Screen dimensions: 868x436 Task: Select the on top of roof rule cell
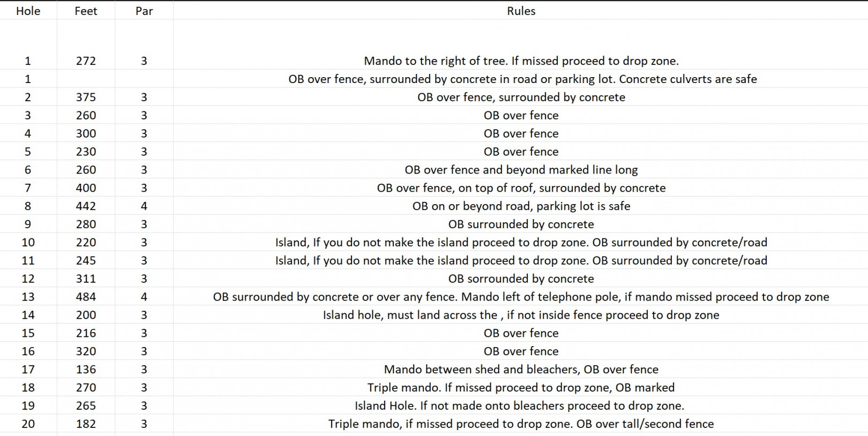click(x=521, y=188)
